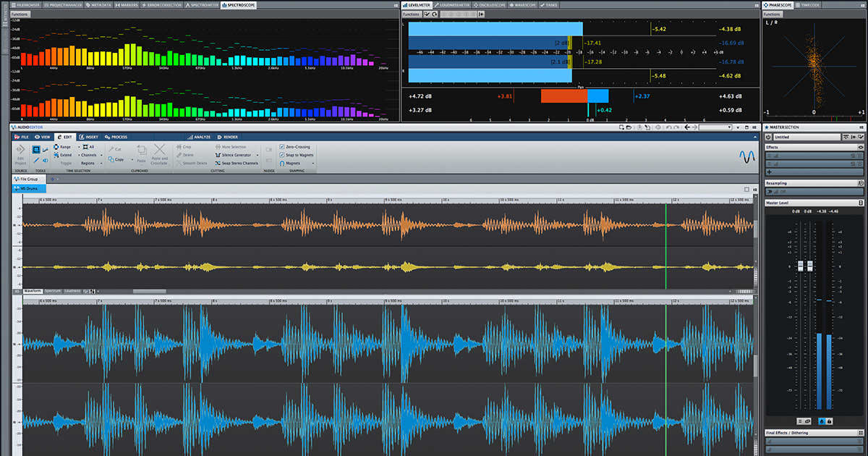This screenshot has width=868, height=456.
Task: Adjust the left master level fader
Action: 801,266
